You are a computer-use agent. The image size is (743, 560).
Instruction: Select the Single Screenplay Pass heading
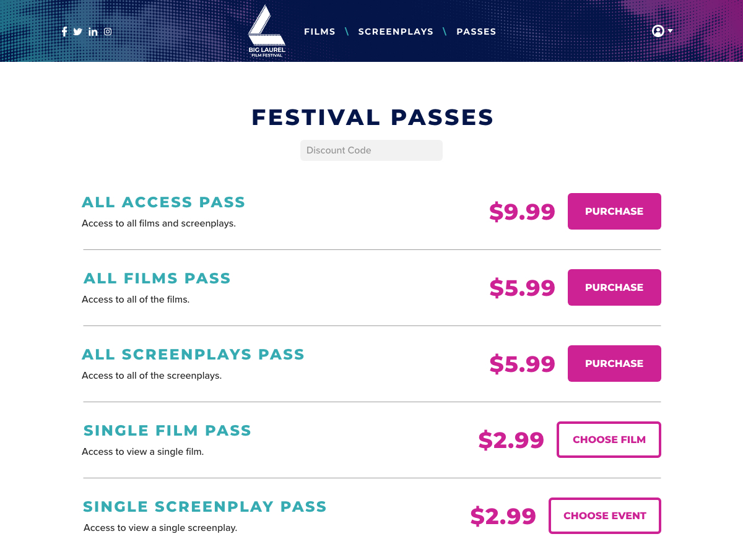(x=205, y=507)
